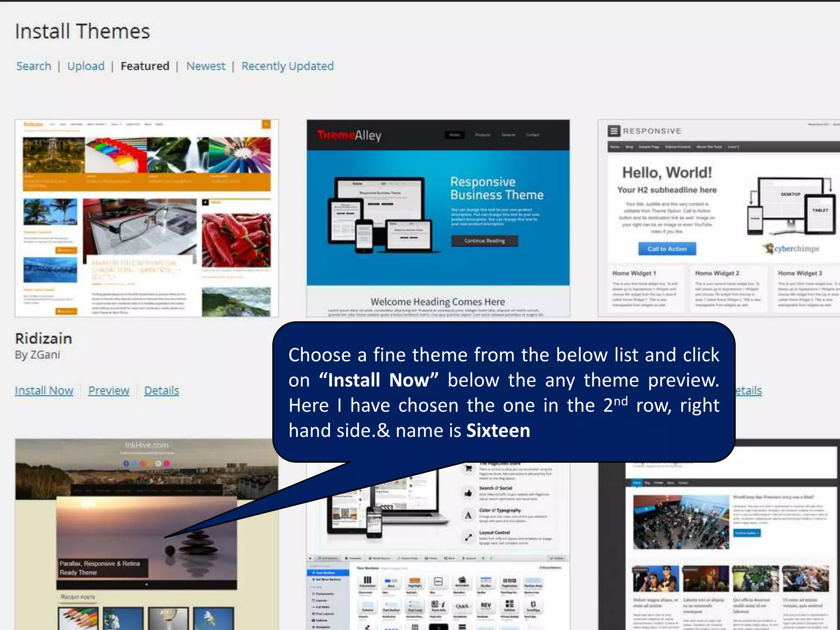Click the Responsive Hello World thumbnail
Screen dimensions: 840x630
[719, 218]
